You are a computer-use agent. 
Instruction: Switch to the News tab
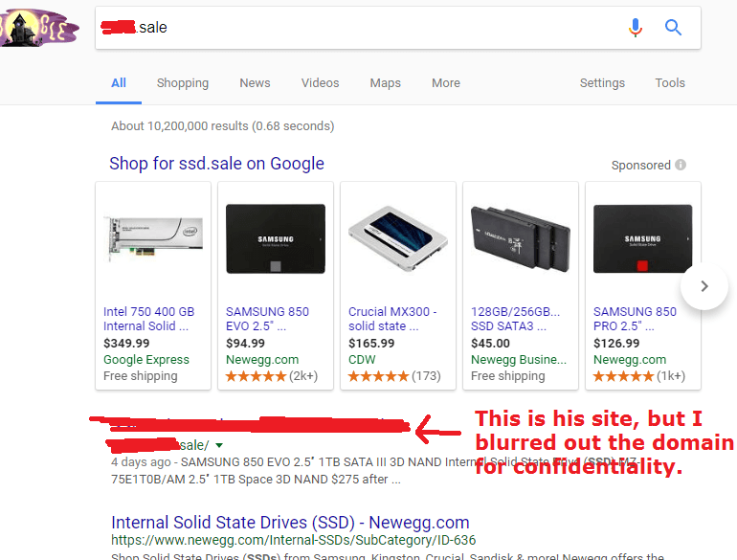tap(255, 82)
